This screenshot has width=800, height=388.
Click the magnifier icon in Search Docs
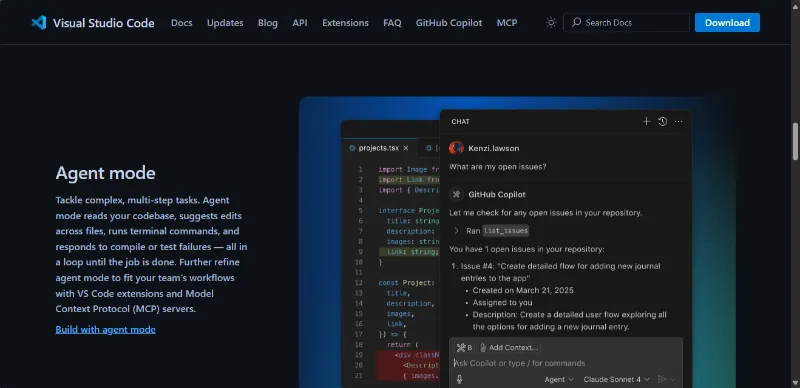[577, 22]
